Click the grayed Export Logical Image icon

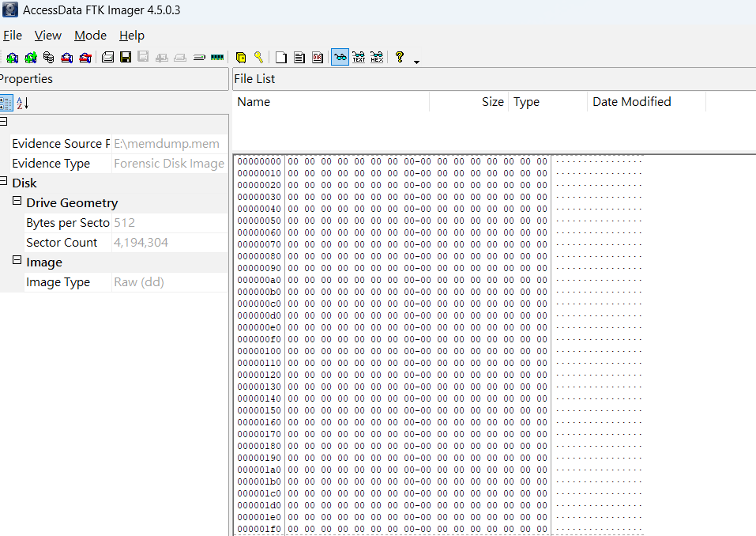pyautogui.click(x=143, y=58)
